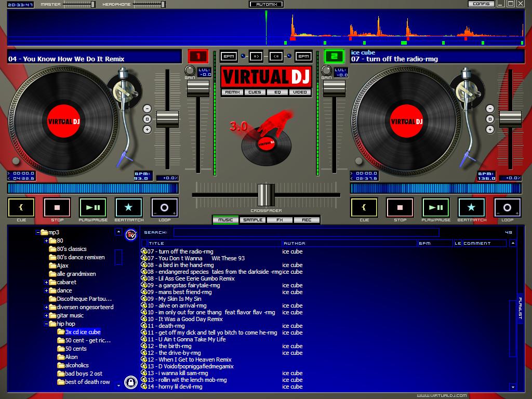Click the left deck volume fader handle
The height and width of the screenshot is (399, 532).
[x=198, y=88]
